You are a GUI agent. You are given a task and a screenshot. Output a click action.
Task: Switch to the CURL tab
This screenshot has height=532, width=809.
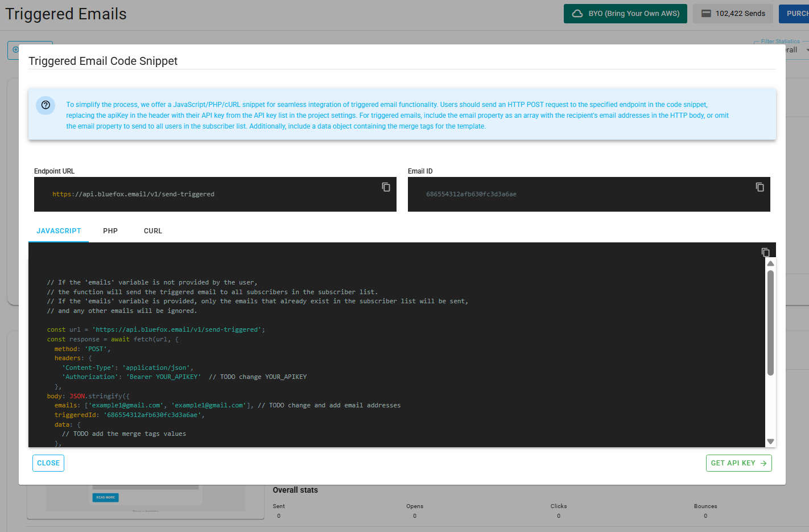[152, 230]
